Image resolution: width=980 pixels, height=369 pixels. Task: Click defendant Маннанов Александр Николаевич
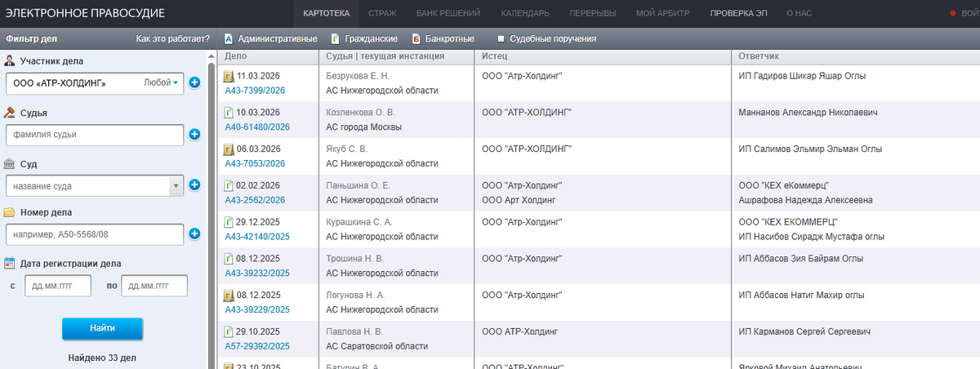(x=808, y=113)
